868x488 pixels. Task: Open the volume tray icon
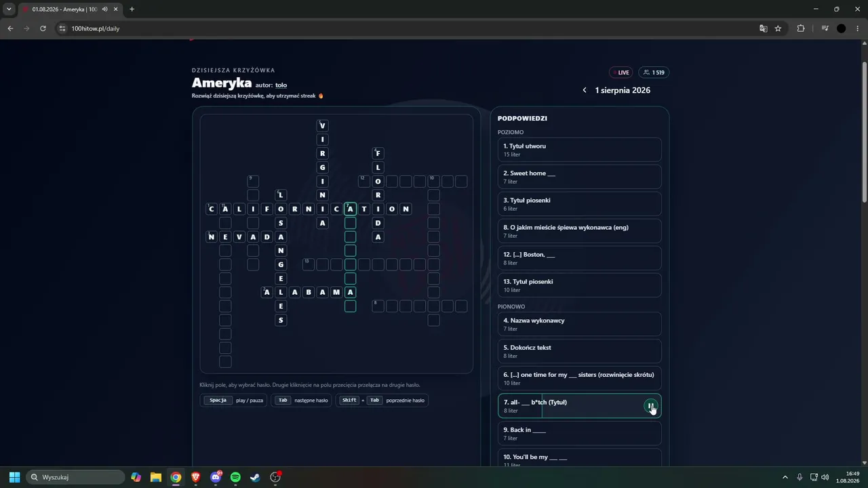825,477
